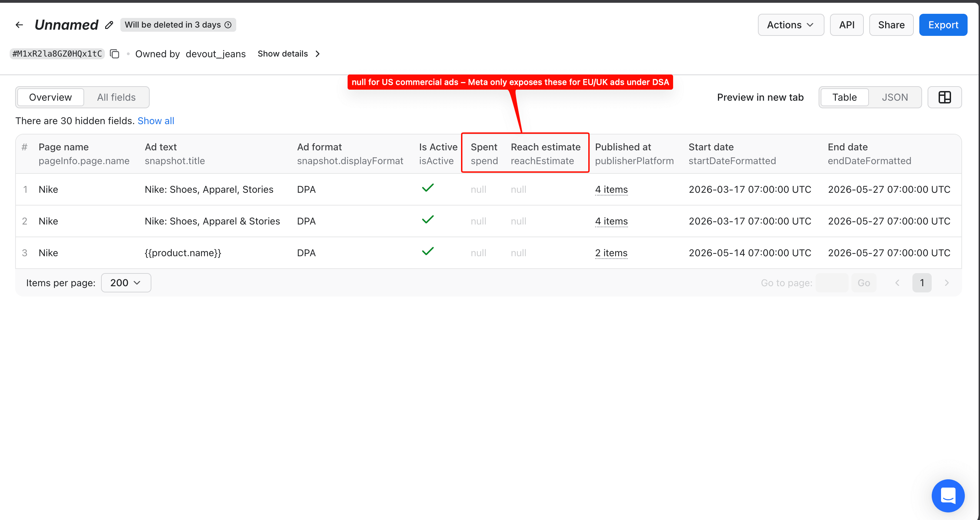Open the Actions dropdown menu

[x=791, y=25]
